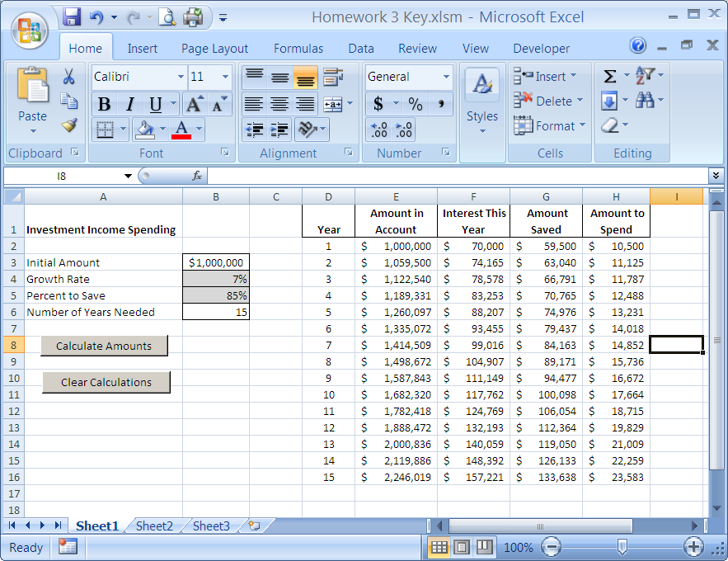Select the Initial Amount value cell $1,000,000
The width and height of the screenshot is (728, 561).
215,262
